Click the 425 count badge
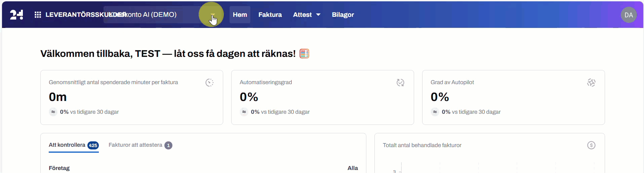Screen dimensions: 644x173 coord(93,145)
